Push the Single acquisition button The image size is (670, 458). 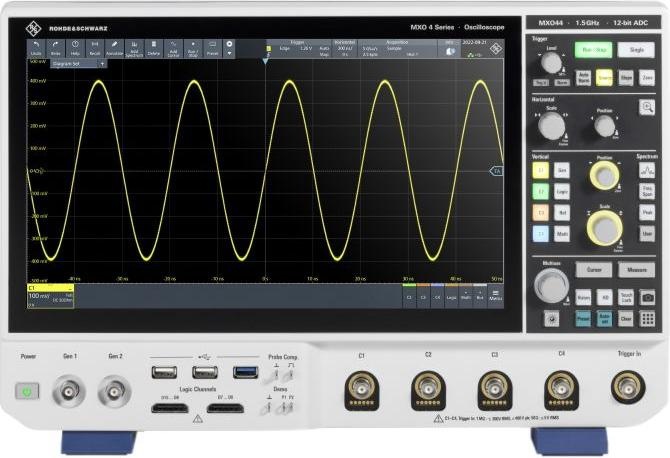pyautogui.click(x=636, y=50)
